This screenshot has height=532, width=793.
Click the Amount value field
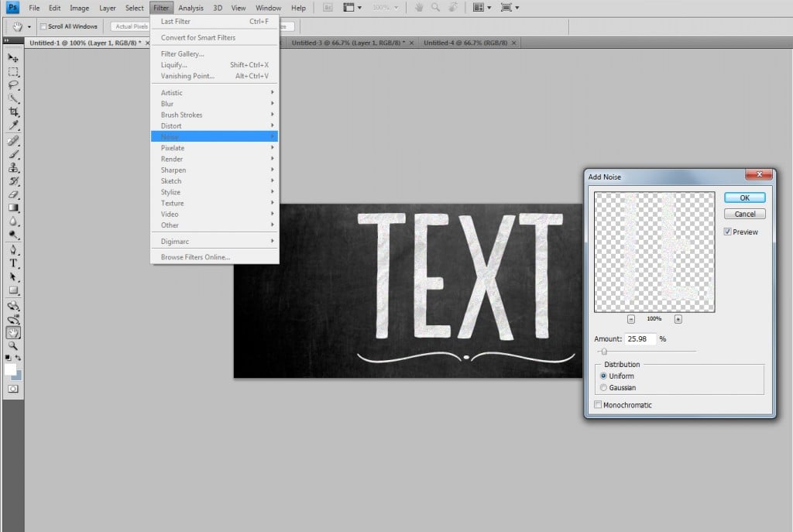click(640, 339)
